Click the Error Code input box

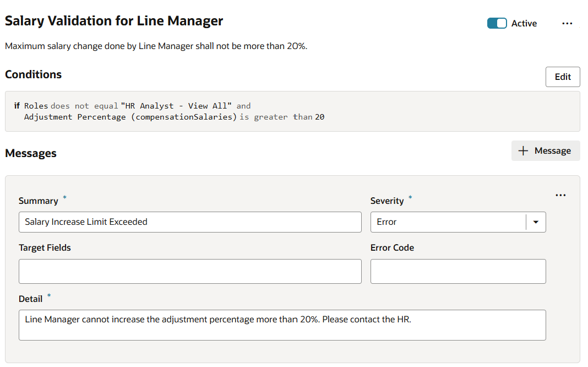(458, 271)
